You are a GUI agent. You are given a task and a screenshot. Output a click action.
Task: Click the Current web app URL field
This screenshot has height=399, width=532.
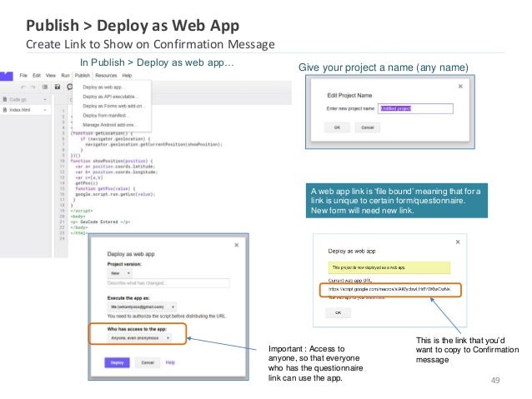[x=390, y=290]
